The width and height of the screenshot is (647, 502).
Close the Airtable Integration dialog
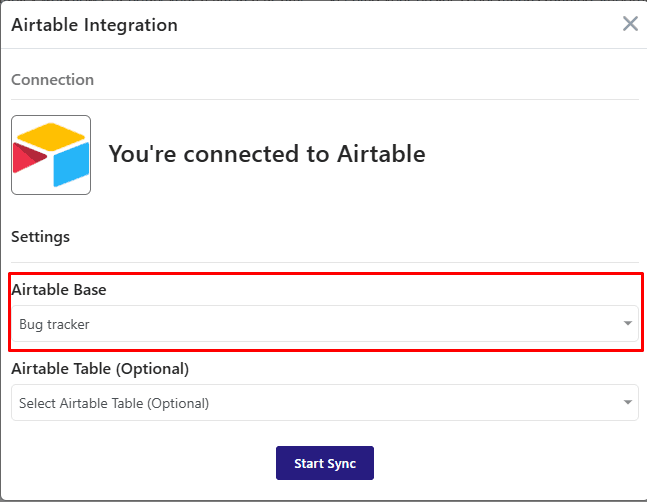pos(630,24)
